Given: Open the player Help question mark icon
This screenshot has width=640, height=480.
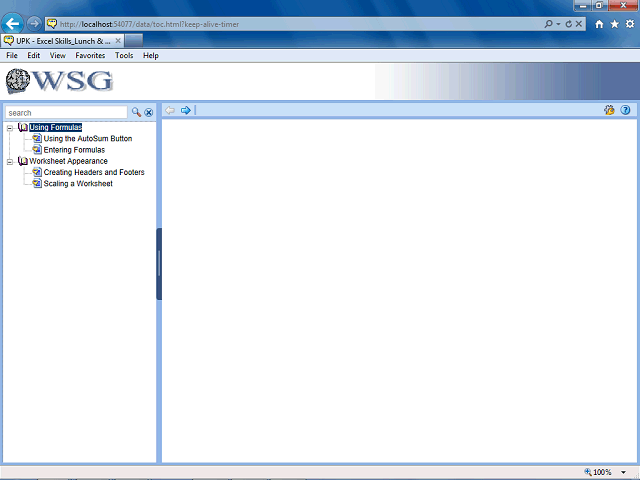Looking at the screenshot, I should point(625,110).
